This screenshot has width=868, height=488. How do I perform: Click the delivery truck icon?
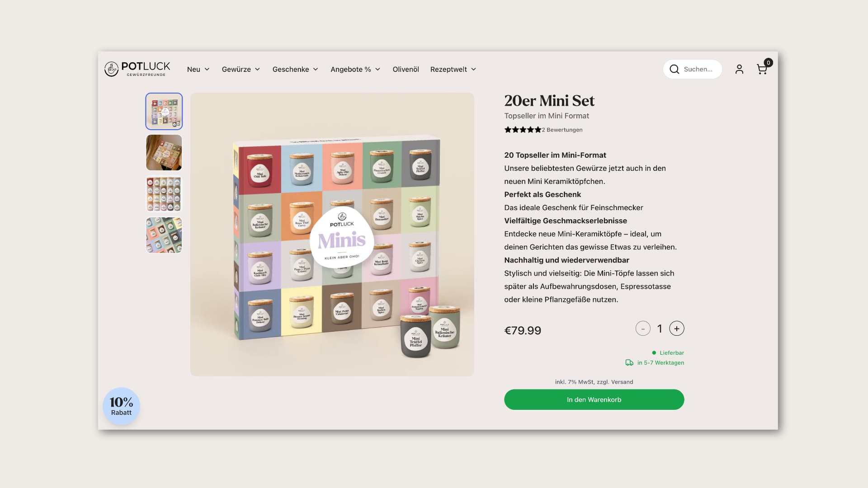(629, 362)
